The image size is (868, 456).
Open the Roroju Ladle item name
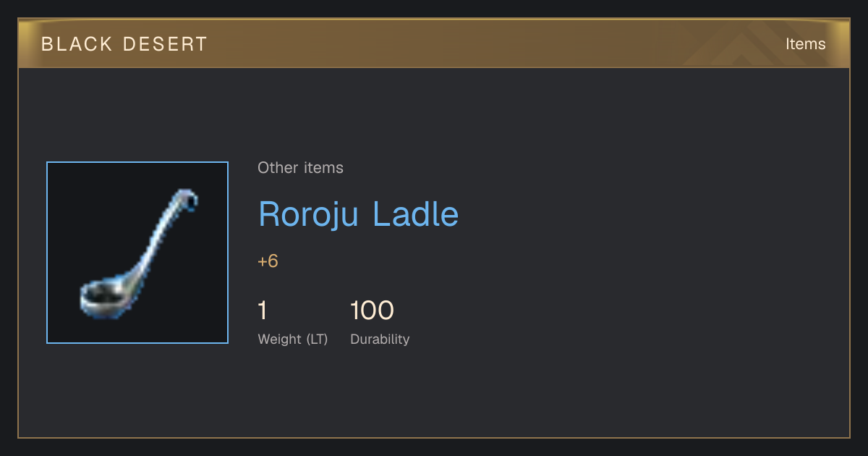point(359,214)
